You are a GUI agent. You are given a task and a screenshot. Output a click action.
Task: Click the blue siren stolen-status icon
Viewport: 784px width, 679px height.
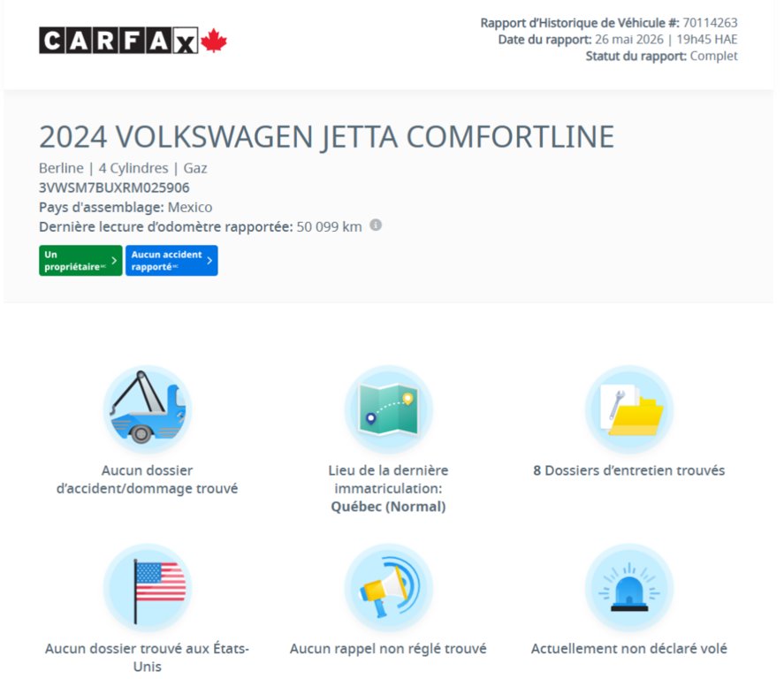(629, 588)
